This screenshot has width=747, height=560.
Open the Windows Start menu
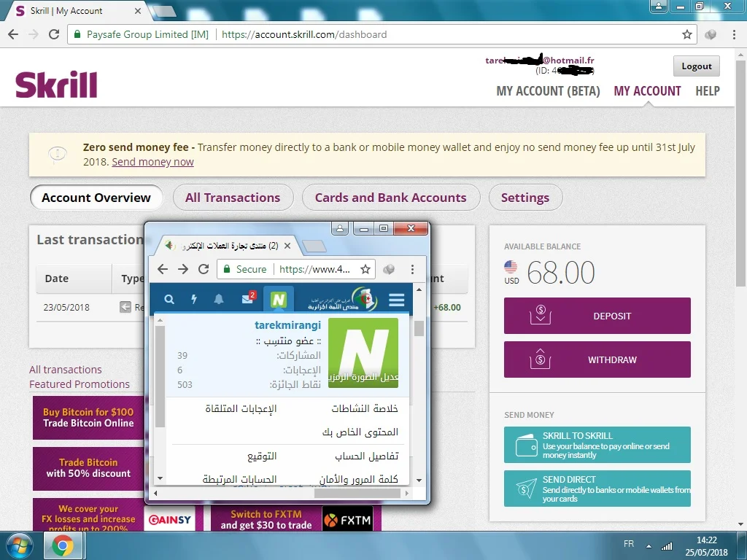point(20,545)
